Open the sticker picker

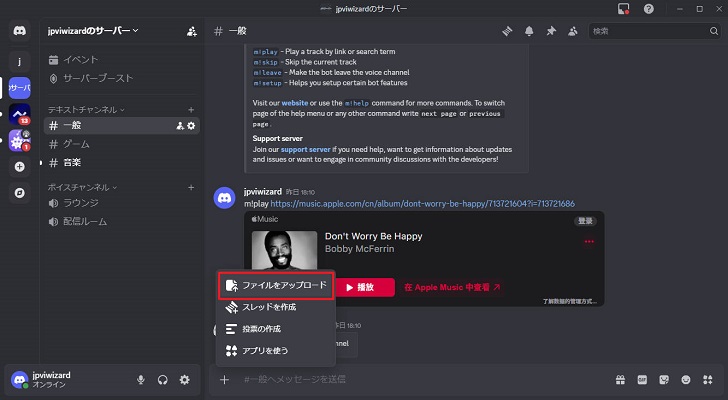[x=664, y=380]
